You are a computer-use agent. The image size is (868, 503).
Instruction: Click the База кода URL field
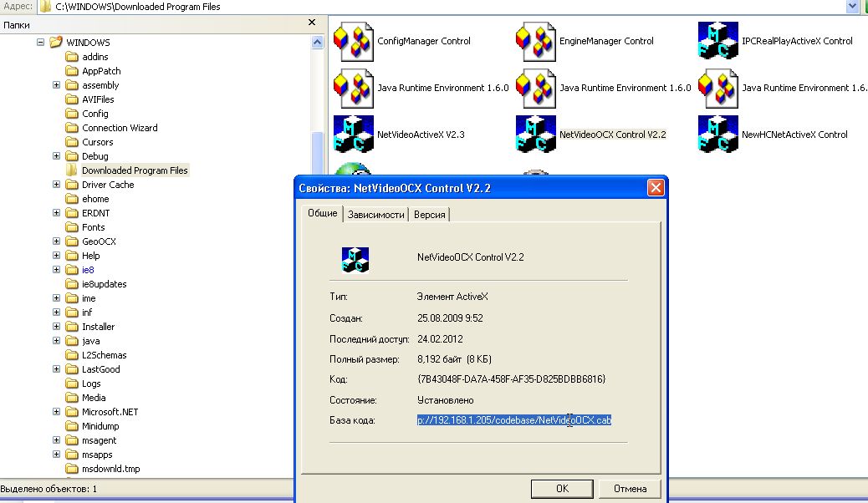pyautogui.click(x=514, y=420)
